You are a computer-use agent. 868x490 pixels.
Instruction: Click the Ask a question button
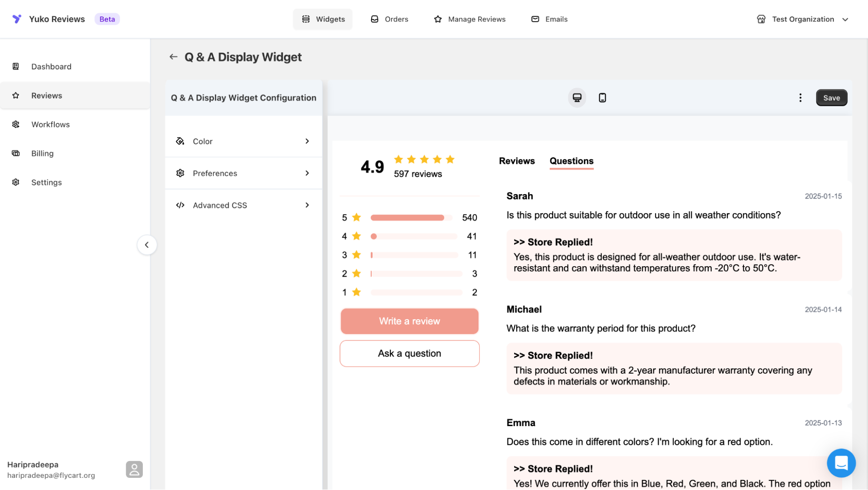tap(409, 354)
